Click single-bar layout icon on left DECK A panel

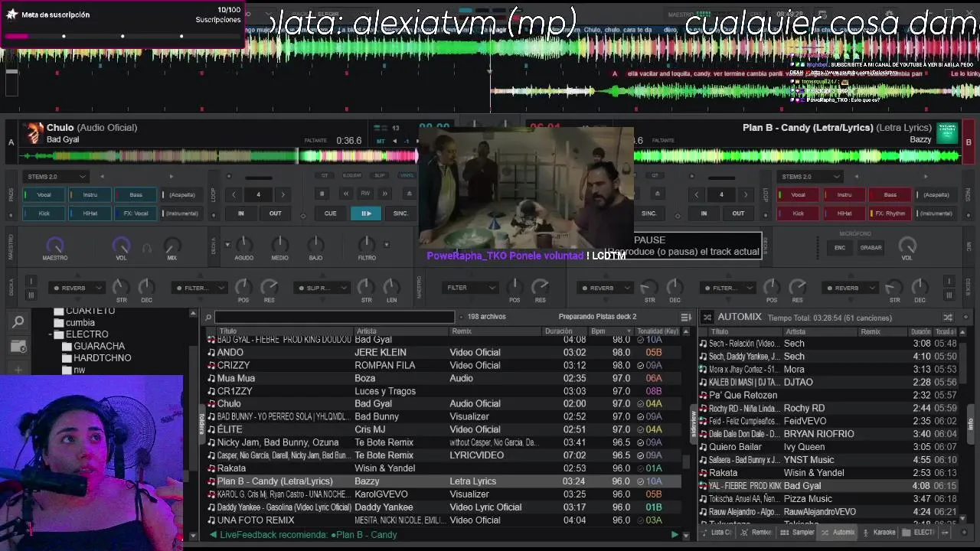coord(31,282)
